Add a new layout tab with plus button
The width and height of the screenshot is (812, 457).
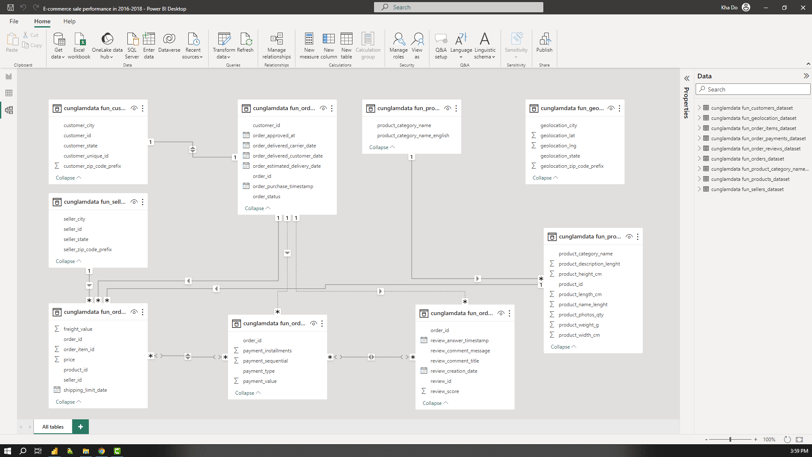point(80,426)
